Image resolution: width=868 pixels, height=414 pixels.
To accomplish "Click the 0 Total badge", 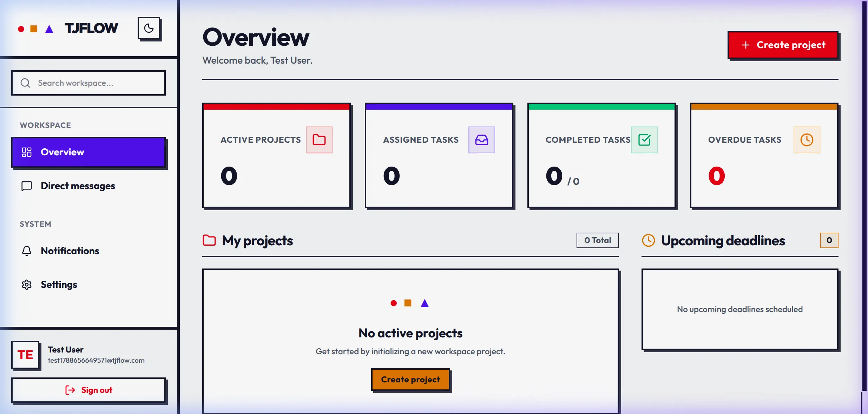I will click(598, 240).
